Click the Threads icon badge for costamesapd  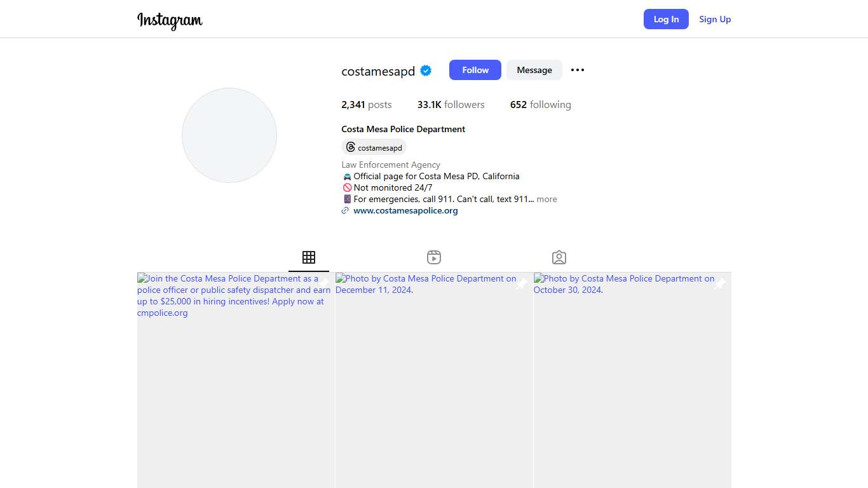pos(374,147)
